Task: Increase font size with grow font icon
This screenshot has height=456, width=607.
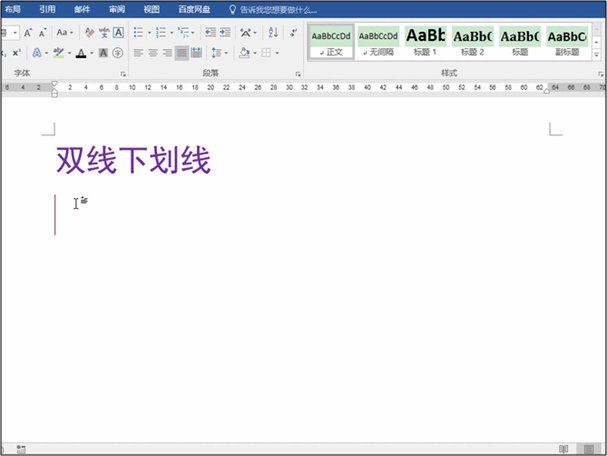Action: [x=28, y=33]
